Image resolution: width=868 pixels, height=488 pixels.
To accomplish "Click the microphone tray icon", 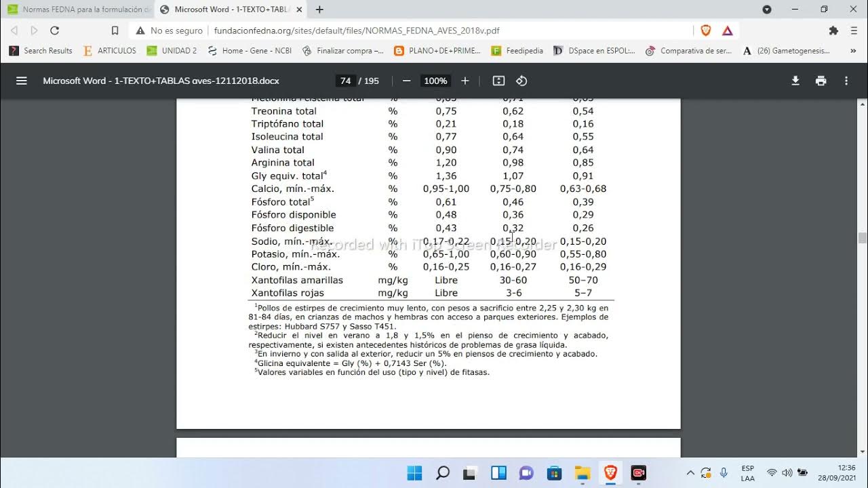I will (724, 472).
